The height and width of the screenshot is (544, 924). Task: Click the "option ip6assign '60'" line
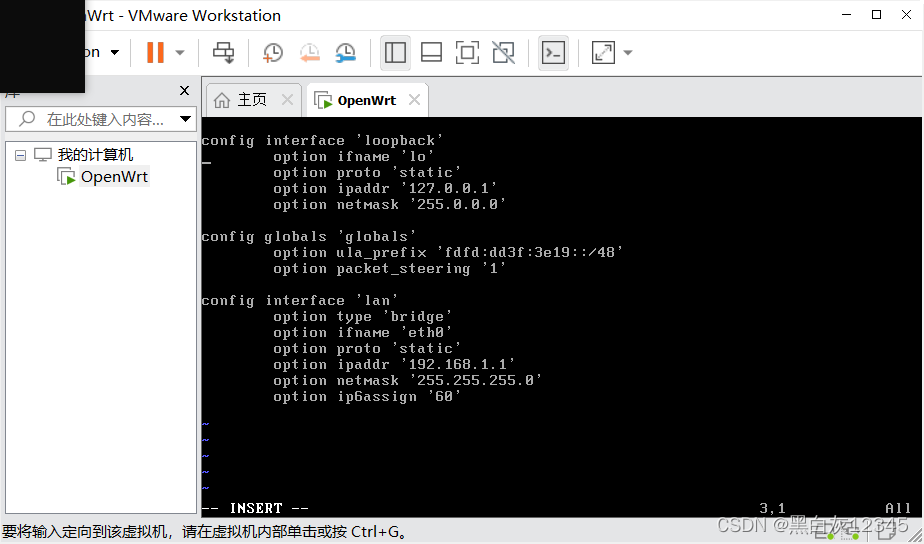(x=367, y=396)
